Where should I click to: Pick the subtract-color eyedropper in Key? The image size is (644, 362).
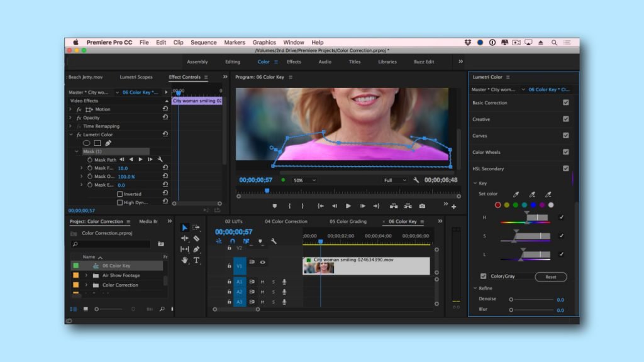click(548, 194)
